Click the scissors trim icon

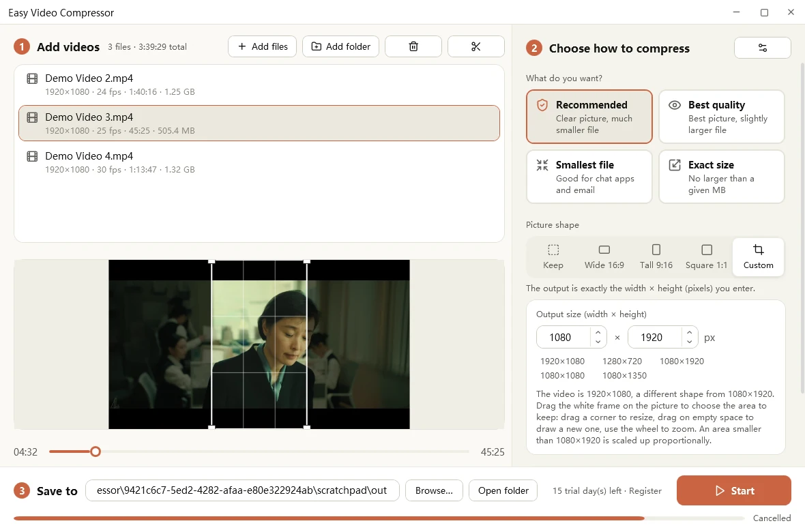click(476, 46)
